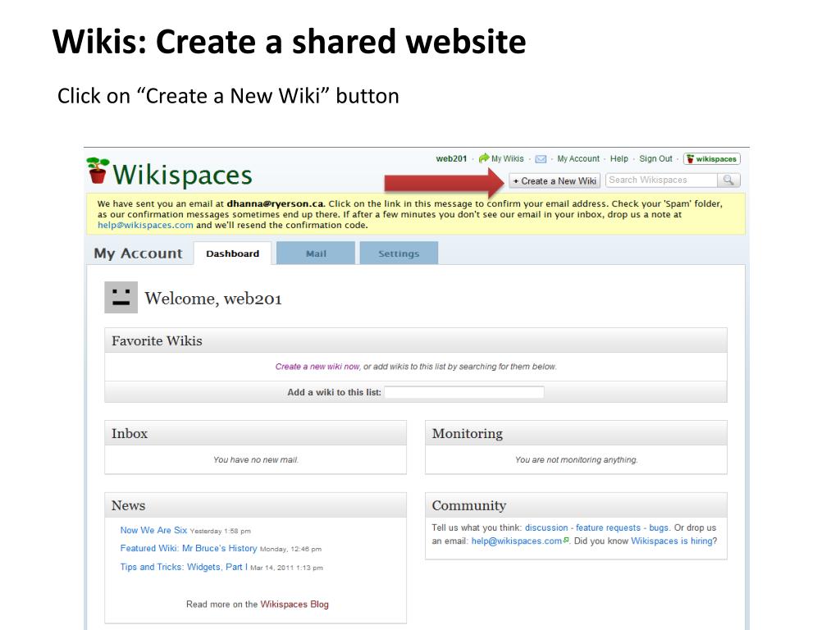
Task: Click help@wikispaces.com link in Community
Action: pos(517,541)
